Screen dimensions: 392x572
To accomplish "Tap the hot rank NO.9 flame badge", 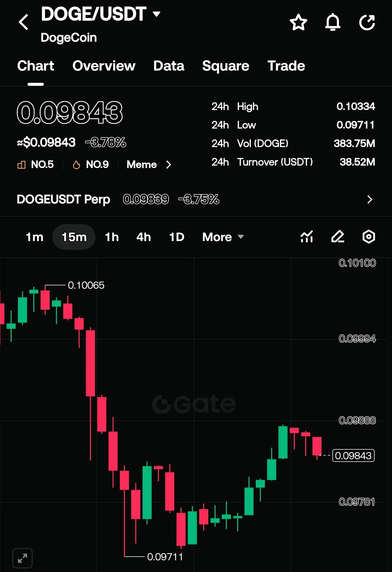I will tap(91, 165).
